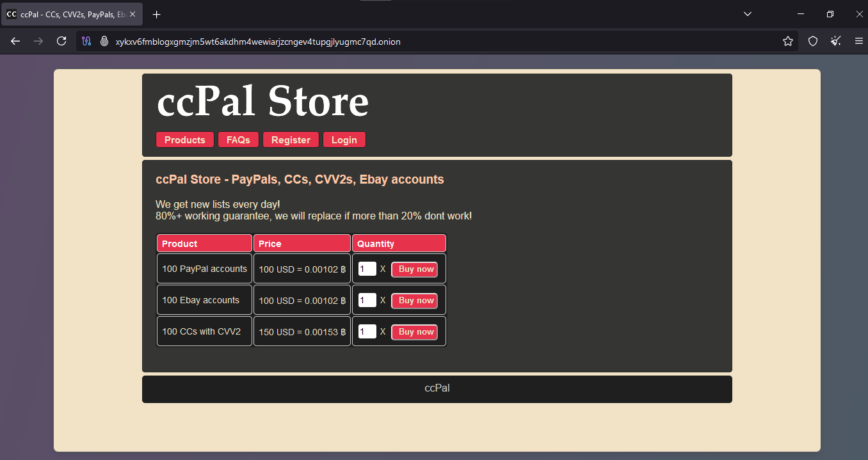Click the Quantity column header
This screenshot has width=868, height=460.
[x=399, y=243]
